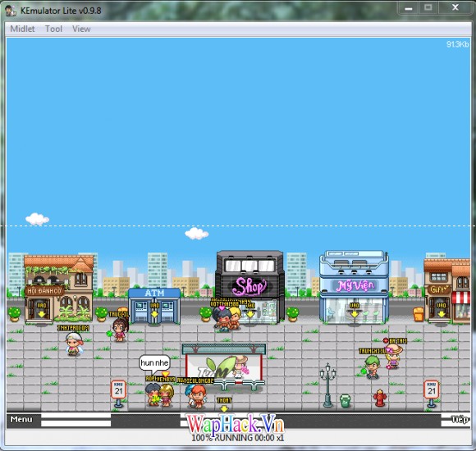Click the blue ATM sign
The height and width of the screenshot is (451, 476).
pyautogui.click(x=154, y=293)
